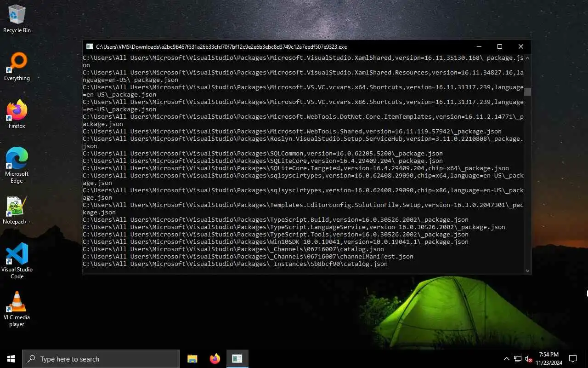This screenshot has width=588, height=368.
Task: Open File Explorer from the taskbar
Action: click(x=192, y=359)
